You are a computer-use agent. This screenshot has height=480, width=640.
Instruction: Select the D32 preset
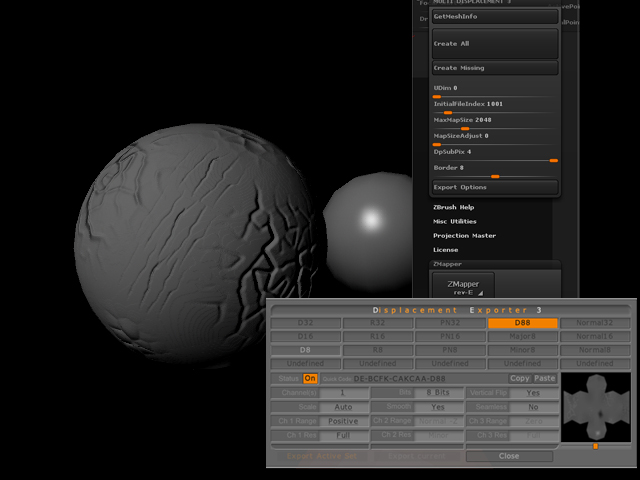[x=305, y=323]
